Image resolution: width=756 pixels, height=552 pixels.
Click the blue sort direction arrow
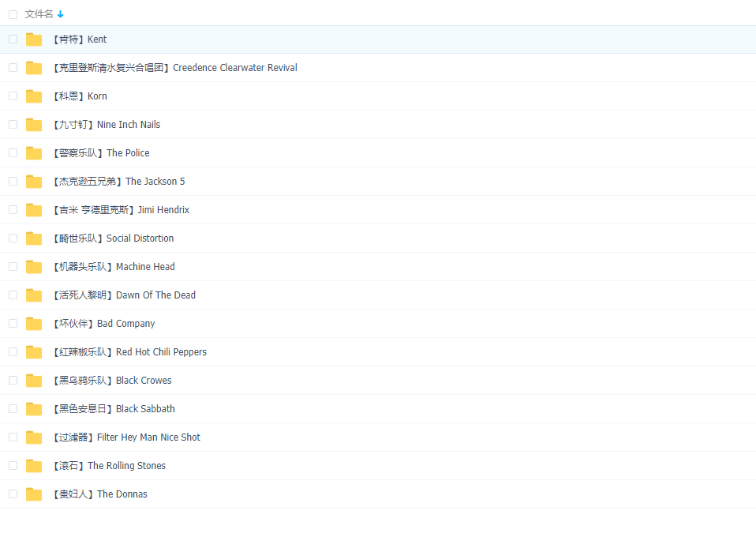pos(60,14)
